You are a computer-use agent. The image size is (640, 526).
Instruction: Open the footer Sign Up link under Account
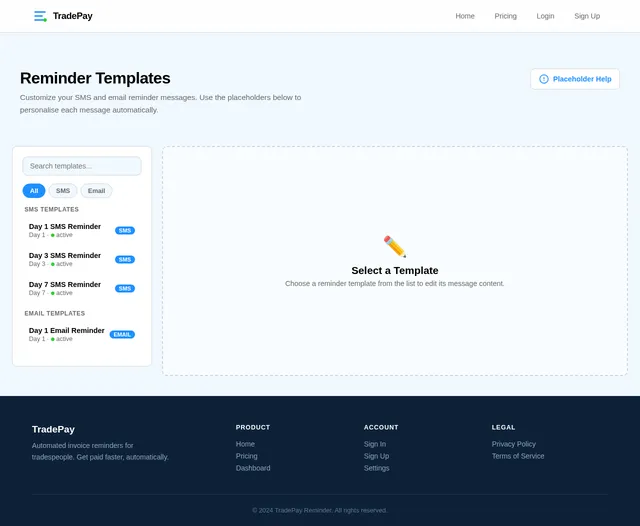[376, 456]
